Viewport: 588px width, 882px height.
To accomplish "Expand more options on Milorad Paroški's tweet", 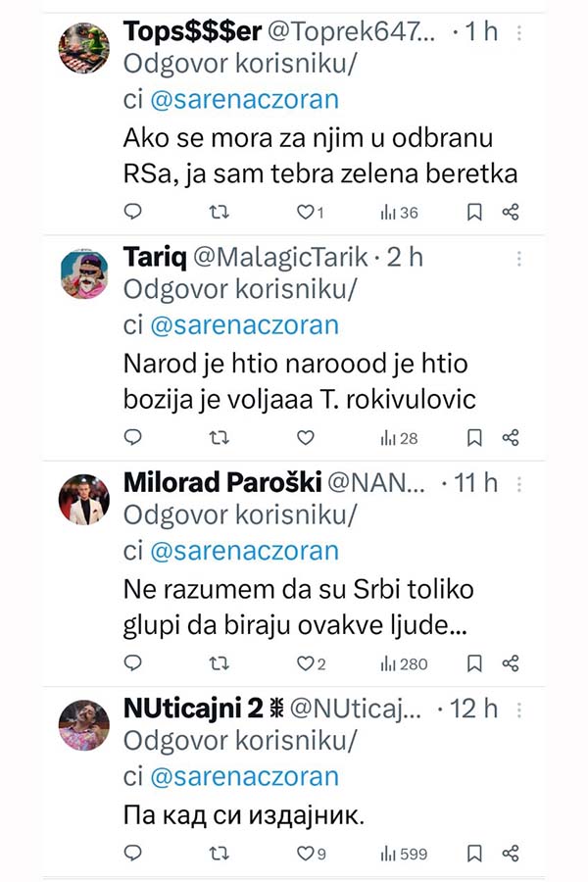I will (x=518, y=484).
